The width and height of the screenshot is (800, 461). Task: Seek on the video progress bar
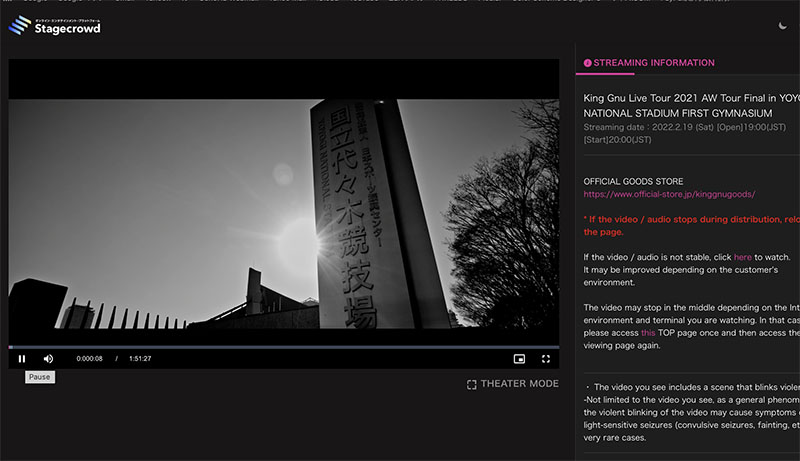(284, 347)
